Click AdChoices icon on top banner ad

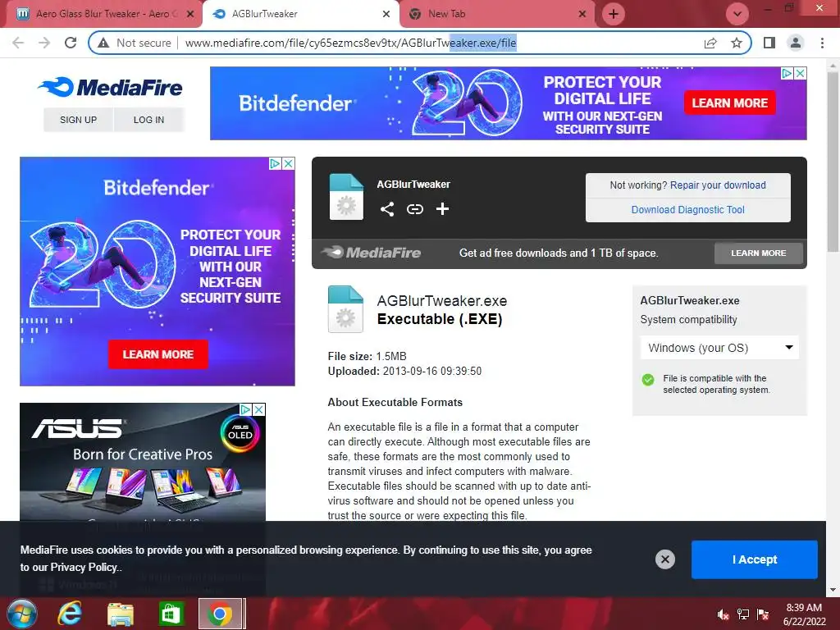787,73
